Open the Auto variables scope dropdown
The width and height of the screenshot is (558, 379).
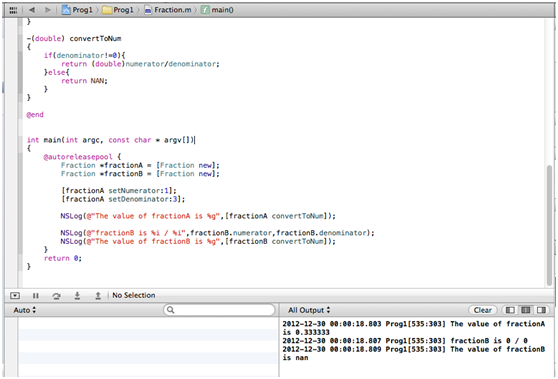25,310
